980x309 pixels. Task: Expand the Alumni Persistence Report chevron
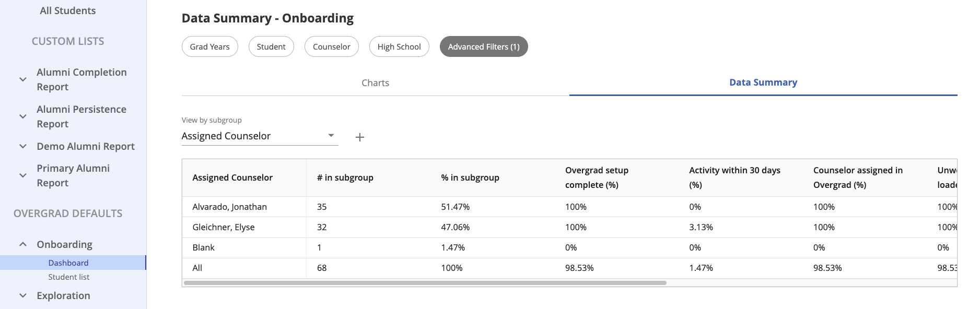click(x=23, y=116)
